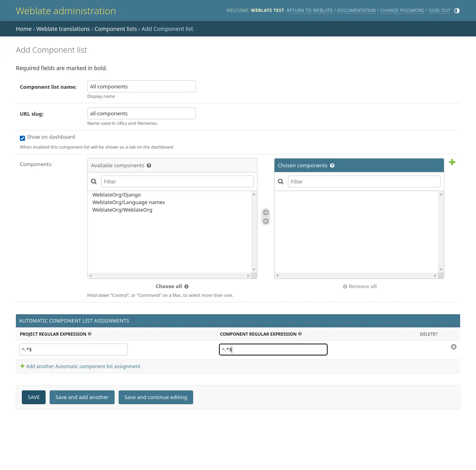Viewport: 476px width, 470px height.
Task: Click the left arrow to remove selected components
Action: point(266,221)
